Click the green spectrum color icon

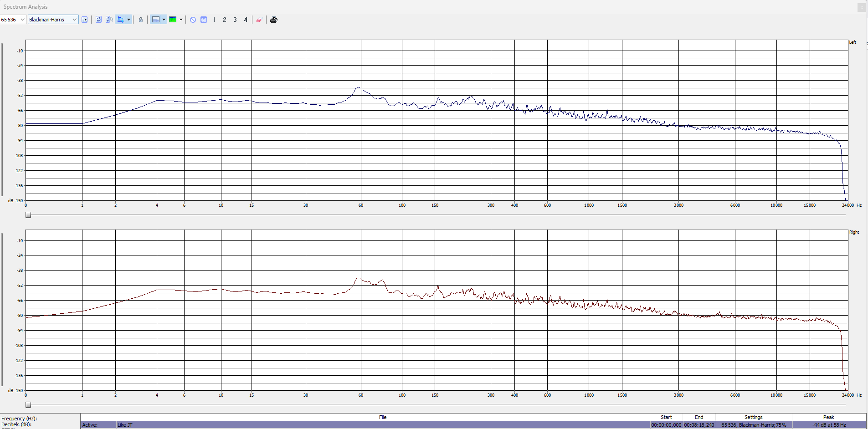173,20
